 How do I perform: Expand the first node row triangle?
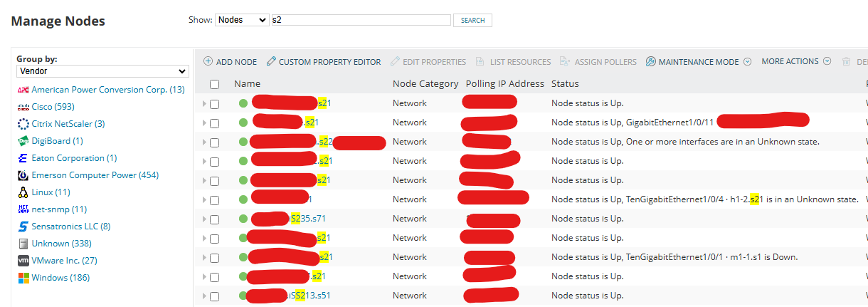(205, 103)
